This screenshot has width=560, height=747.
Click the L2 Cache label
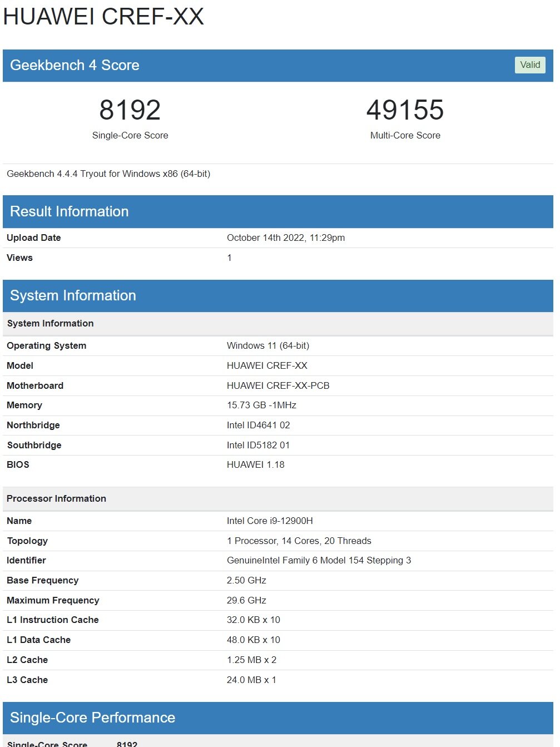click(27, 660)
